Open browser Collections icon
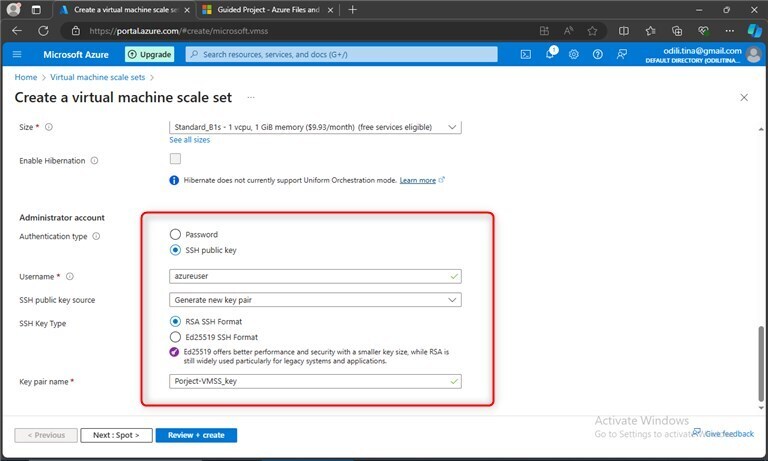Viewport: 768px width, 461px height. click(x=677, y=31)
